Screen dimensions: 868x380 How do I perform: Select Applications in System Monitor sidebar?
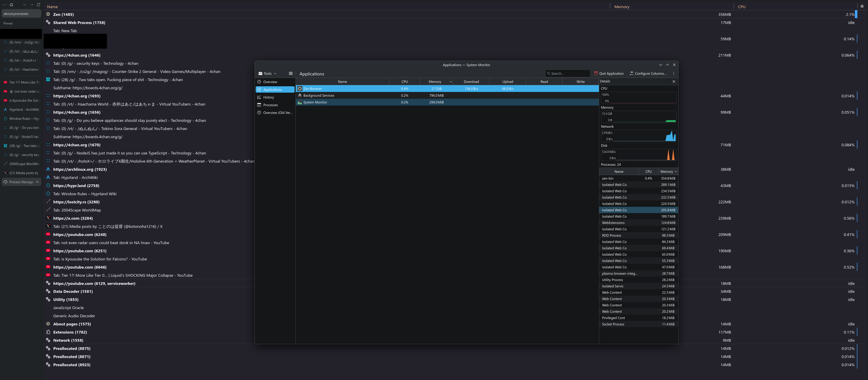(x=275, y=90)
